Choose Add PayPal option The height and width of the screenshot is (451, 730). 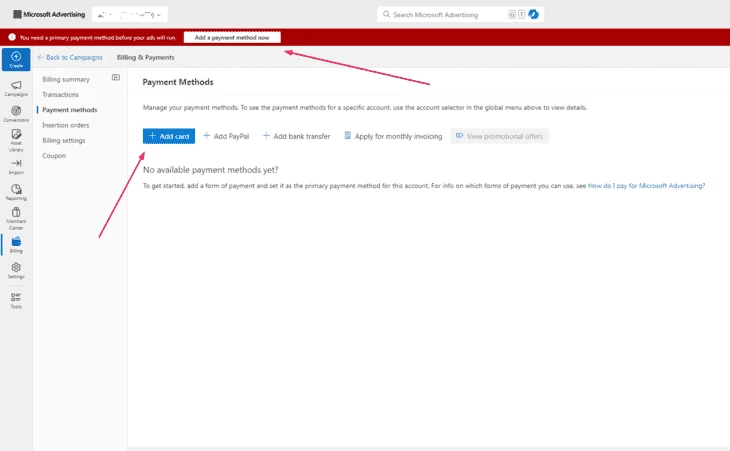pos(226,136)
